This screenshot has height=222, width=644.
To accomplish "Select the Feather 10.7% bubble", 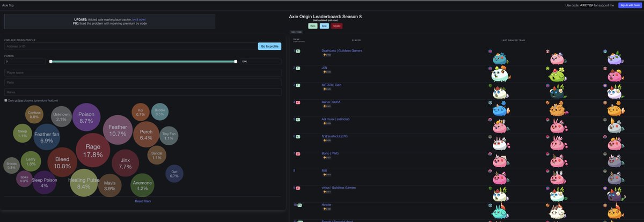I will tap(118, 130).
